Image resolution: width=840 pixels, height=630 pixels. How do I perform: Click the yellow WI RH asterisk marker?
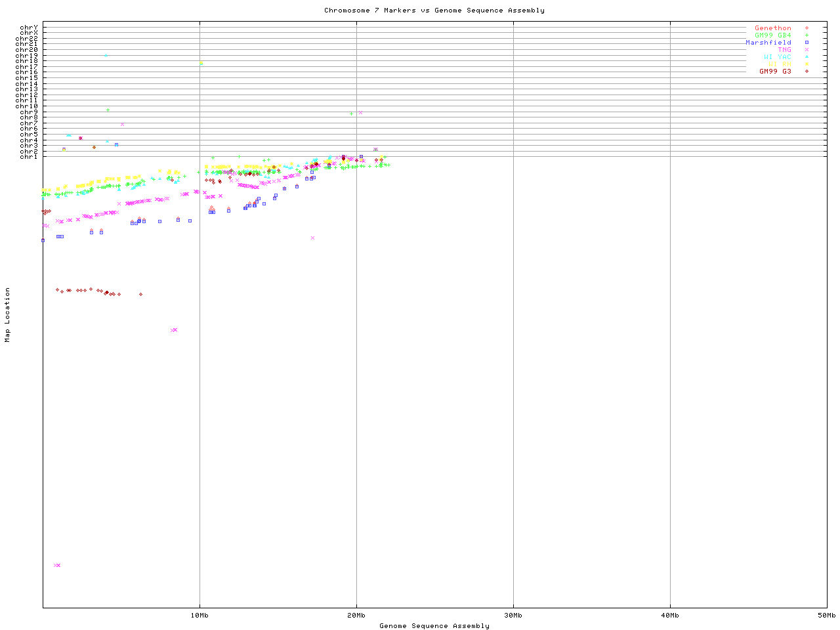[x=807, y=64]
